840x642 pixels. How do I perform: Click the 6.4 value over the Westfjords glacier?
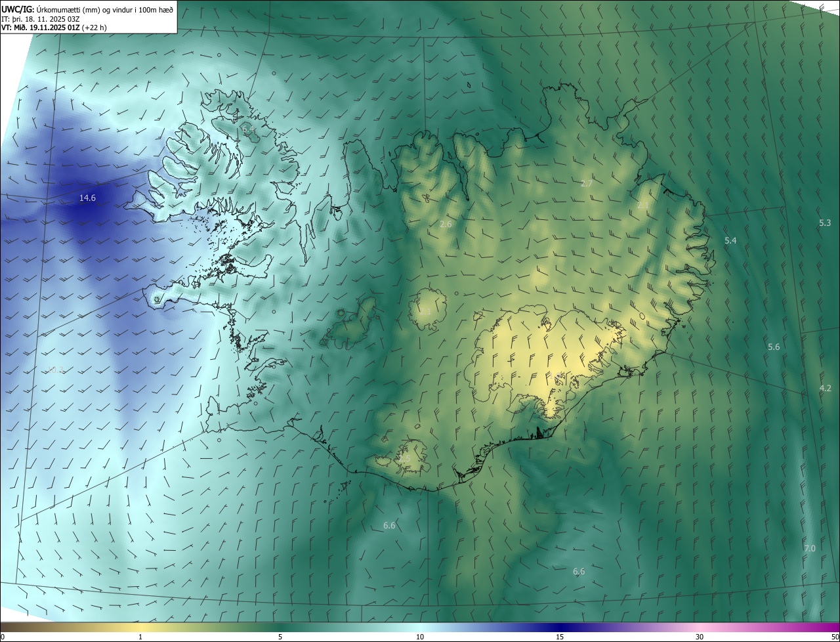248,129
